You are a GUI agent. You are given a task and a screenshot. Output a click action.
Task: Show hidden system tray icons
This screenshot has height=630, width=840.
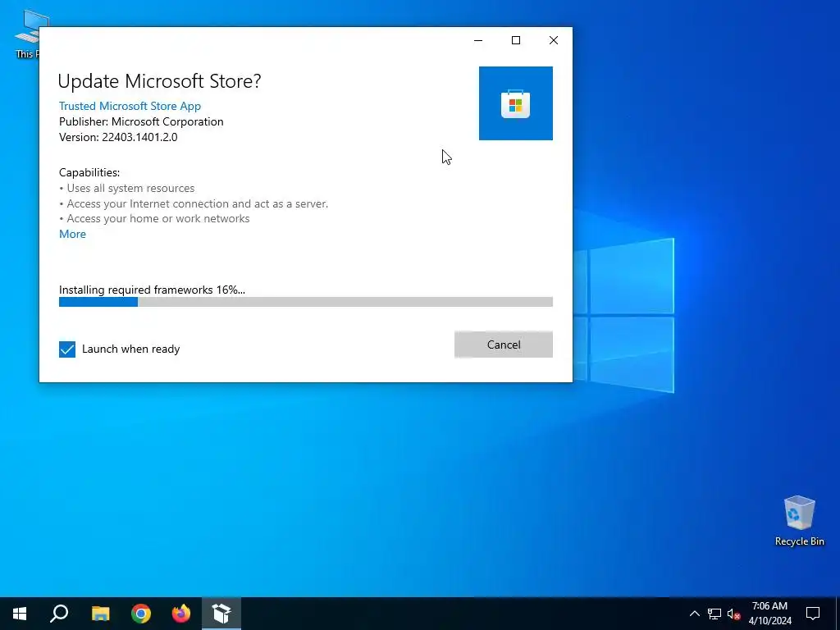(x=694, y=614)
